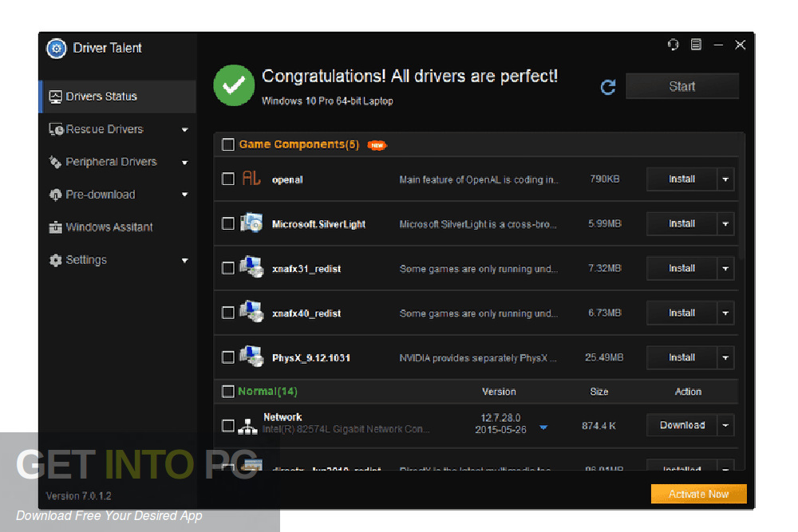
Task: Click the Version column header
Action: click(x=499, y=392)
